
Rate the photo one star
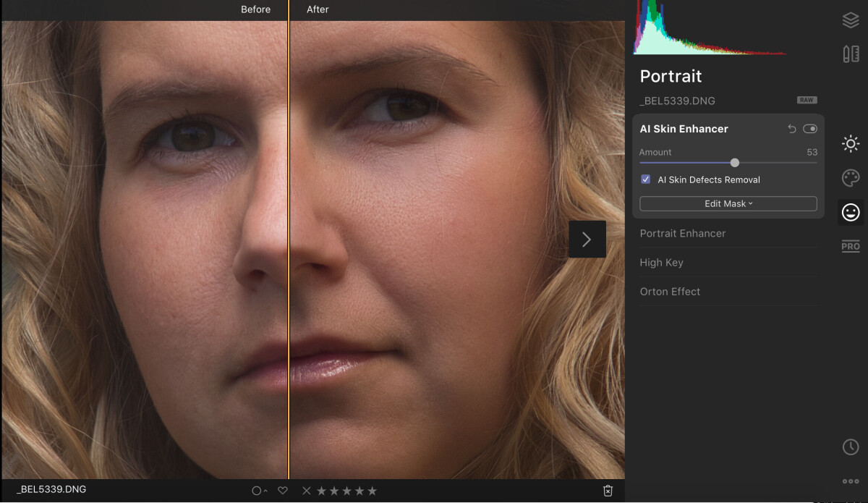(321, 491)
